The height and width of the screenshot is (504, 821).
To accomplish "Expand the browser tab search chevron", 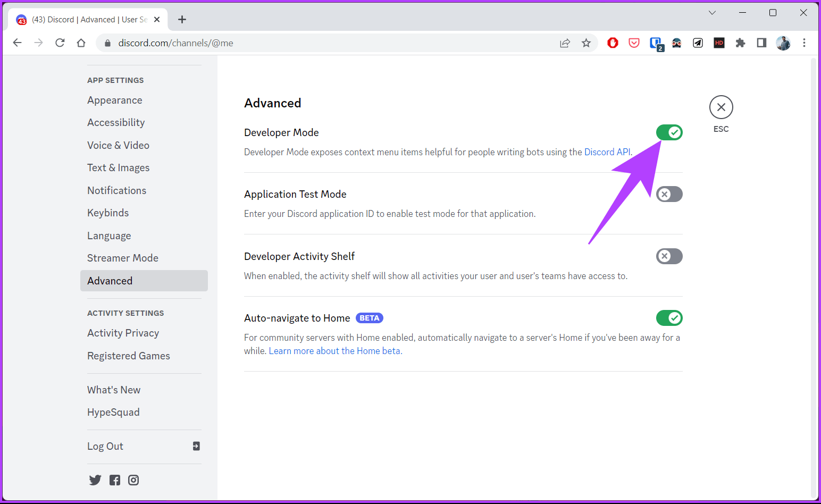I will click(x=712, y=12).
